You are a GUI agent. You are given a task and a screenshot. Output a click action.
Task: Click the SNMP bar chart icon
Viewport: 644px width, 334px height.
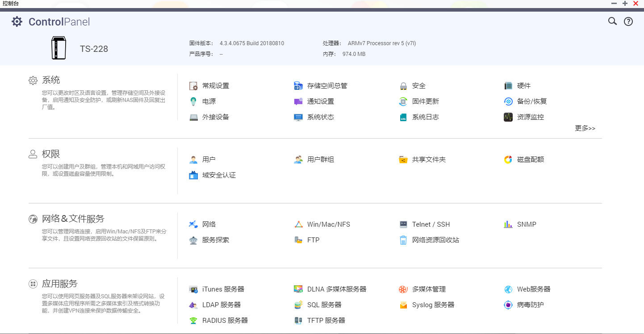pyautogui.click(x=508, y=224)
